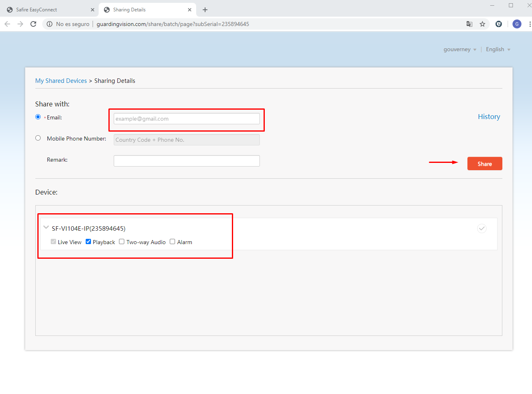This screenshot has height=394, width=532.
Task: Go back with the browser back arrow
Action: [7, 24]
